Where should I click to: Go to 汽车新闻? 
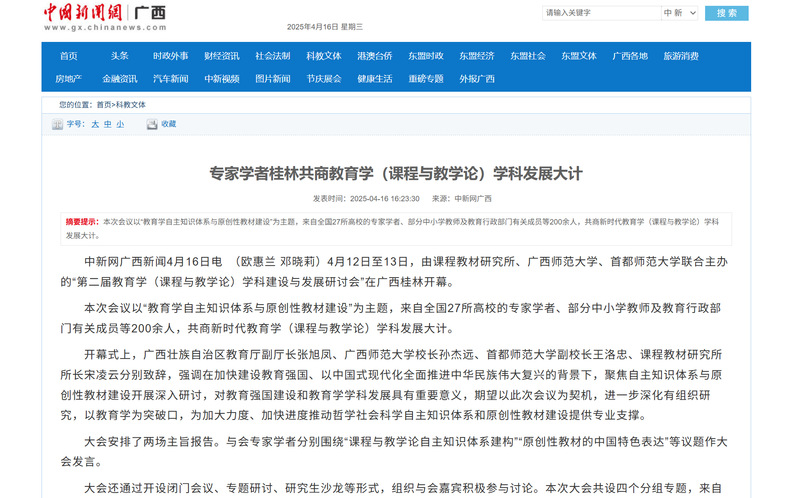(170, 79)
